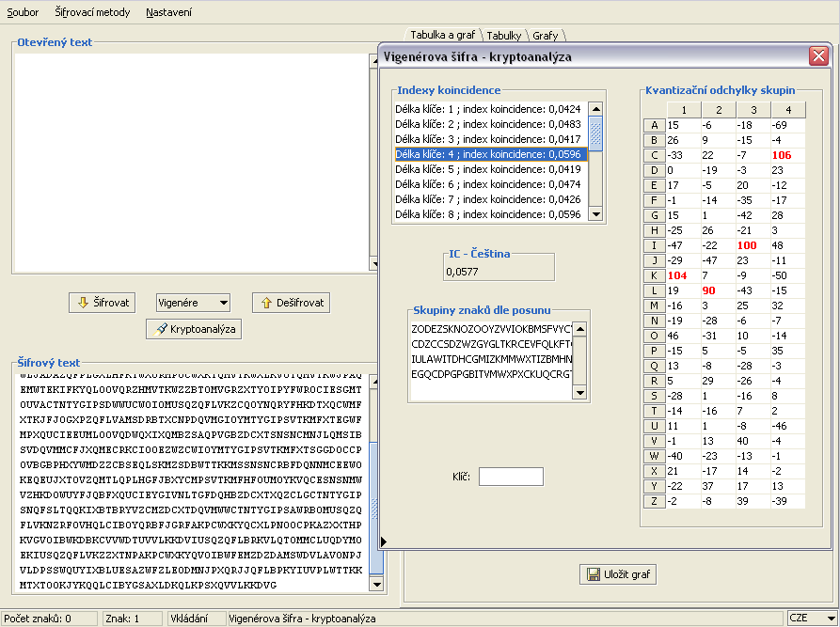Click the red 106 value in row C
Image resolution: width=840 pixels, height=627 pixels.
coord(782,155)
